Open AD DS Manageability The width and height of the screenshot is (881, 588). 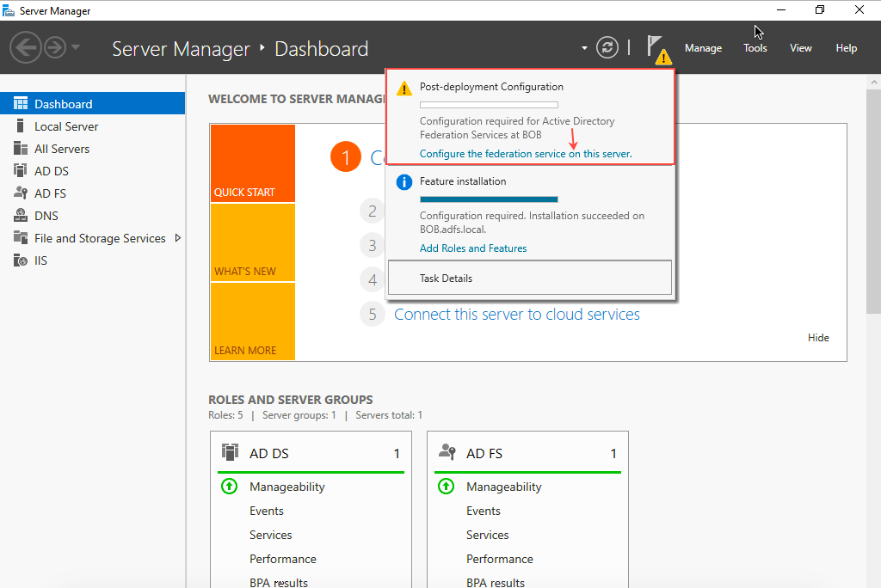tap(287, 487)
